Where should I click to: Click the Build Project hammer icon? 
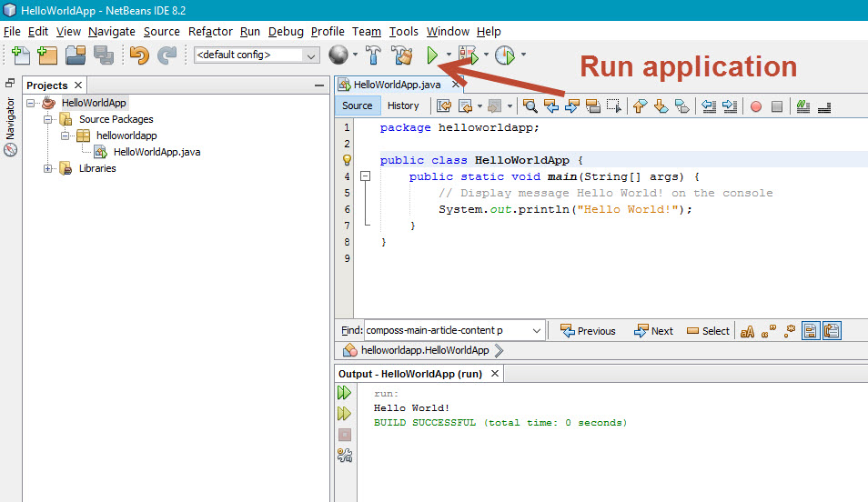373,55
